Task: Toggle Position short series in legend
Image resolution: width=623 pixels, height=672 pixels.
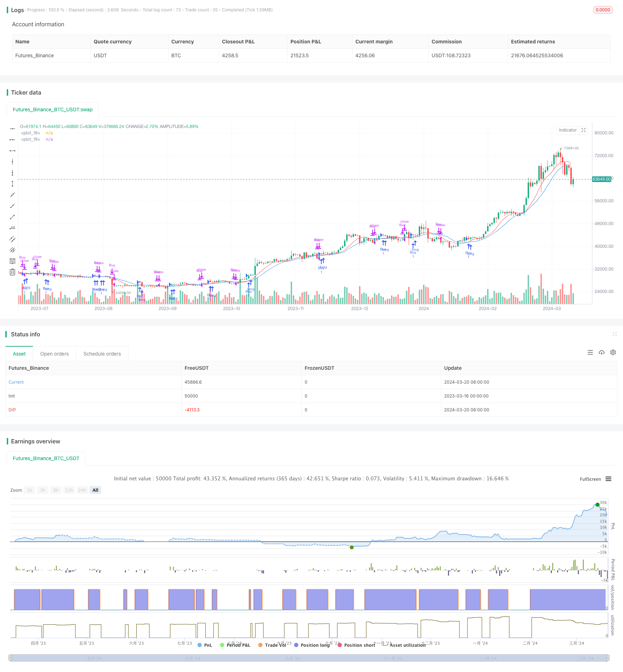Action: click(356, 645)
